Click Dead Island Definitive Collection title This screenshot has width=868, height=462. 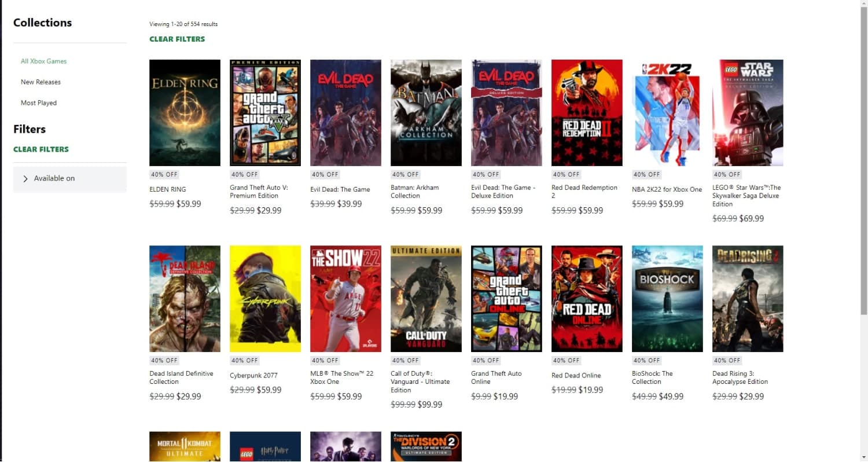pyautogui.click(x=181, y=377)
